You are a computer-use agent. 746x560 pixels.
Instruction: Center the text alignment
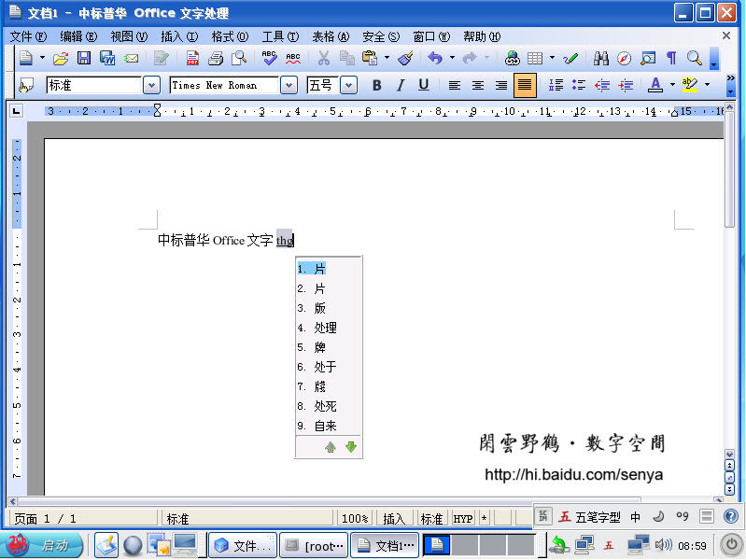point(478,85)
